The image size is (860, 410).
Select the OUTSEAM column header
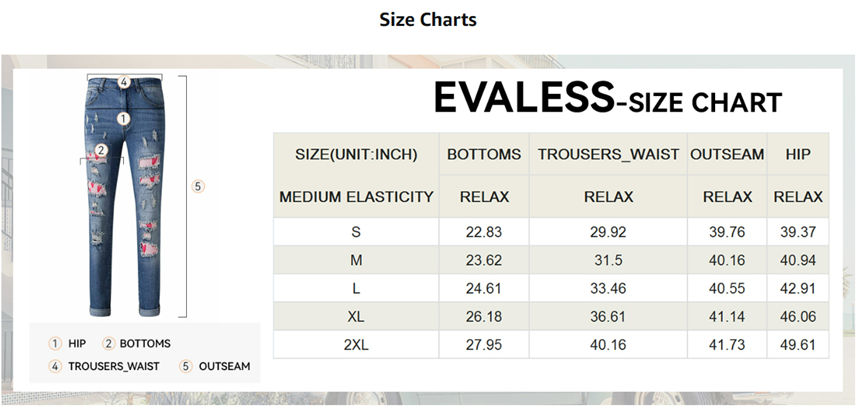point(727,155)
